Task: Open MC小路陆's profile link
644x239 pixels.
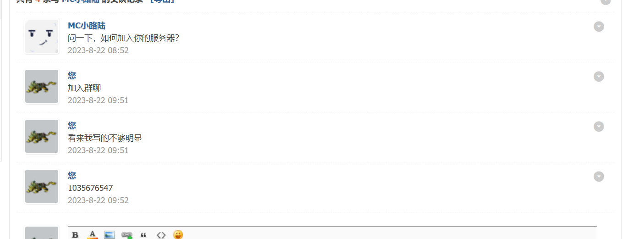Action: 87,26
